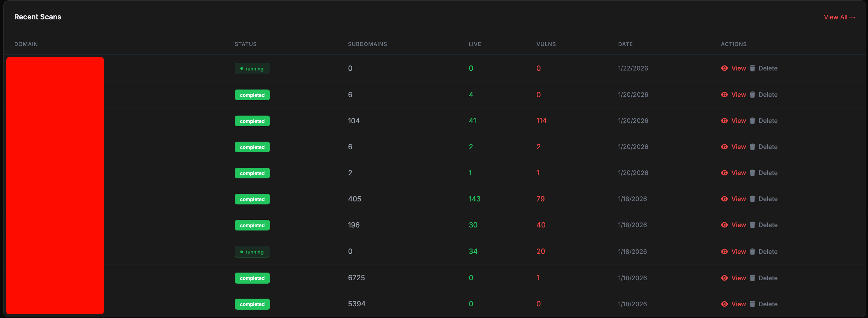Click the 114 vulnerabilities count
Viewport: 868px width, 318px height.
[x=541, y=121]
